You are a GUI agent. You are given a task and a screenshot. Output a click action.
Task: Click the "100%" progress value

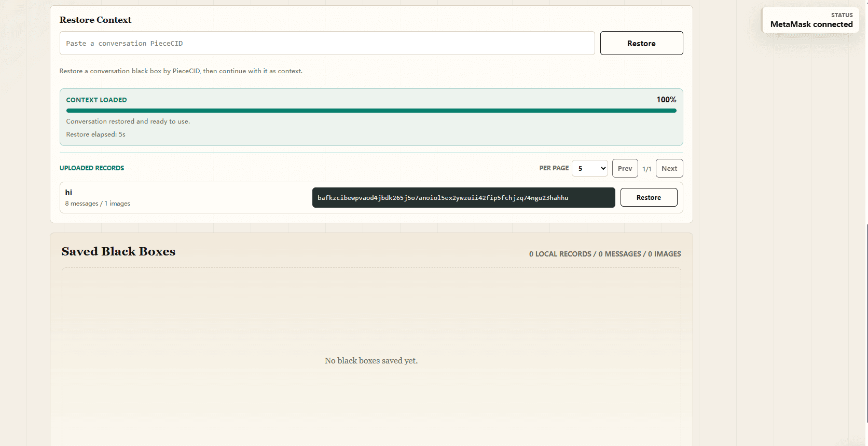666,100
